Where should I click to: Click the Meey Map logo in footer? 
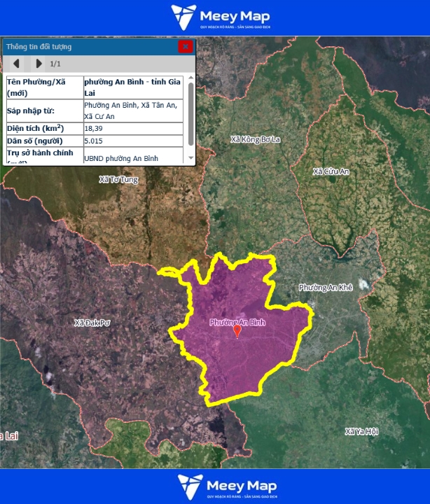click(227, 486)
